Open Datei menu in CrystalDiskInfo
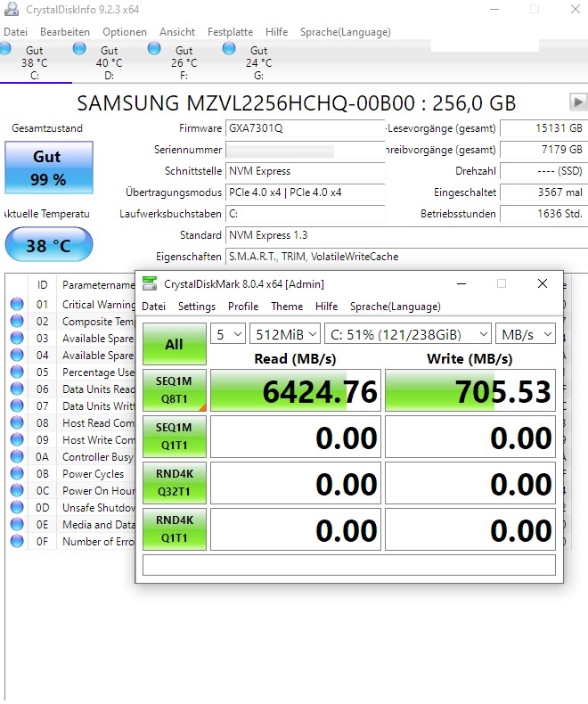 [16, 32]
